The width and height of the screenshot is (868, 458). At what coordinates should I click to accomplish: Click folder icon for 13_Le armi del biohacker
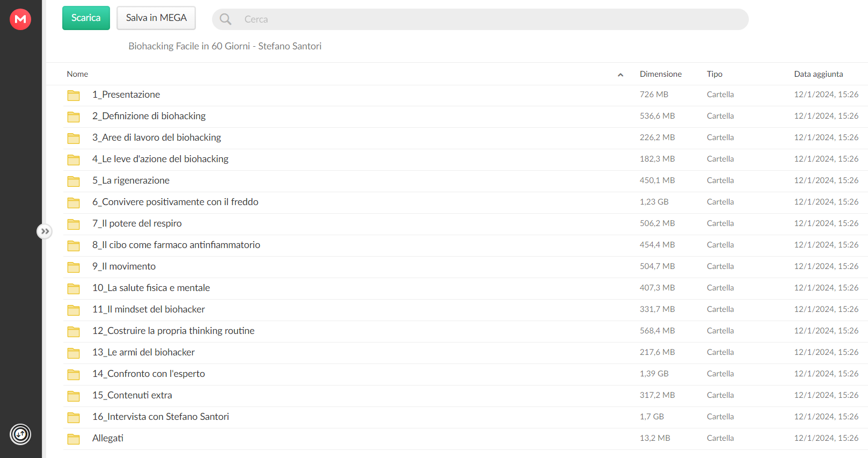tap(74, 353)
